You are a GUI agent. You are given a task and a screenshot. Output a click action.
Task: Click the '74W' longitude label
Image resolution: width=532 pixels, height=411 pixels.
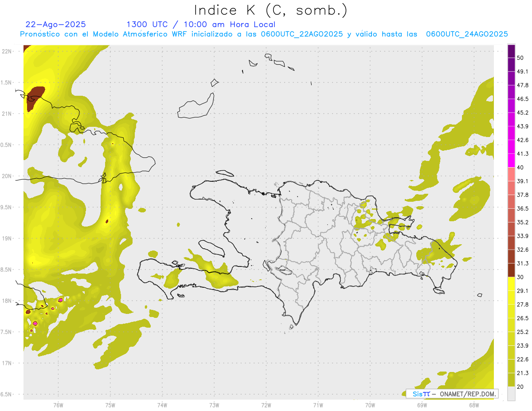tap(162, 405)
